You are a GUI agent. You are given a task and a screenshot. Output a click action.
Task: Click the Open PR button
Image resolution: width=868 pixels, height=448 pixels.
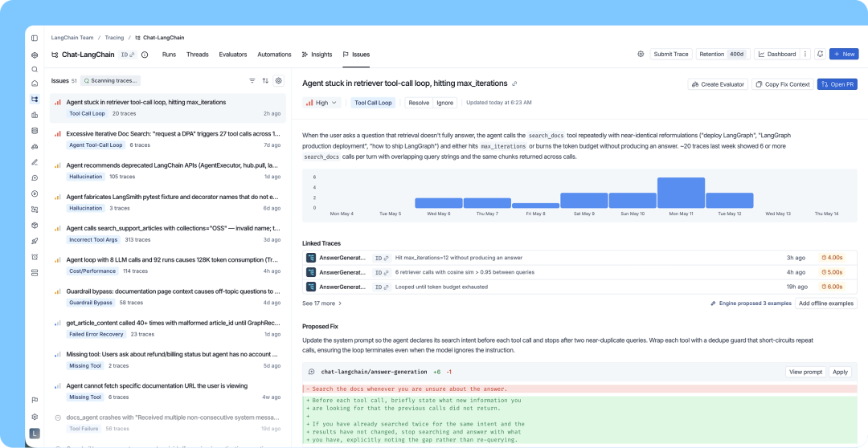point(837,84)
